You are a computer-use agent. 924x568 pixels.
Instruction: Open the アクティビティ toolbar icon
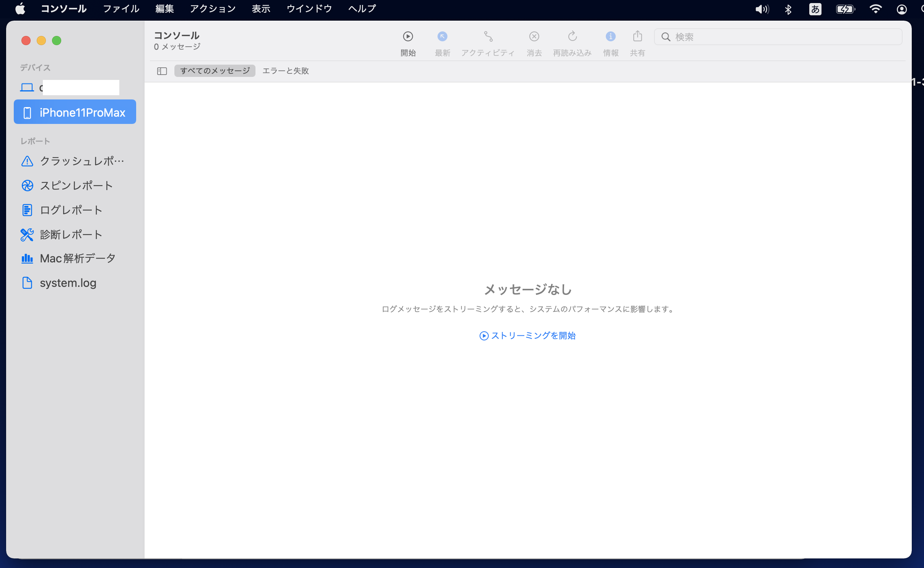click(488, 37)
